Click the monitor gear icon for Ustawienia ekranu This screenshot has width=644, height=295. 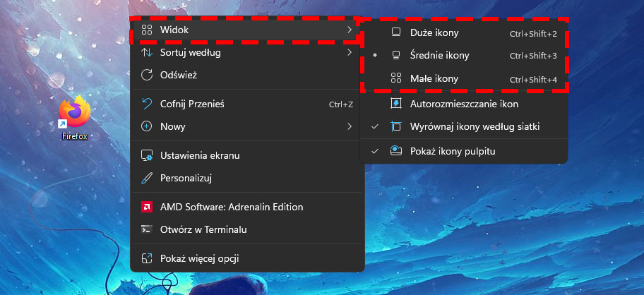[x=147, y=155]
